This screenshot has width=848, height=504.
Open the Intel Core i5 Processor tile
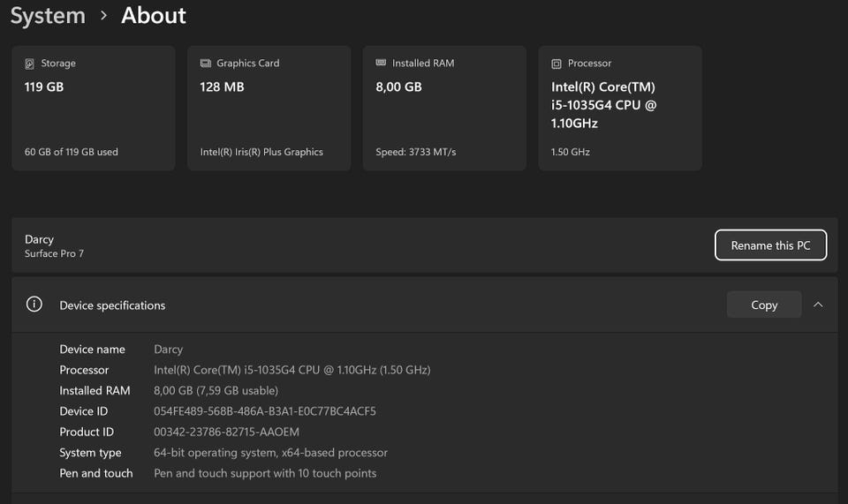click(x=619, y=108)
